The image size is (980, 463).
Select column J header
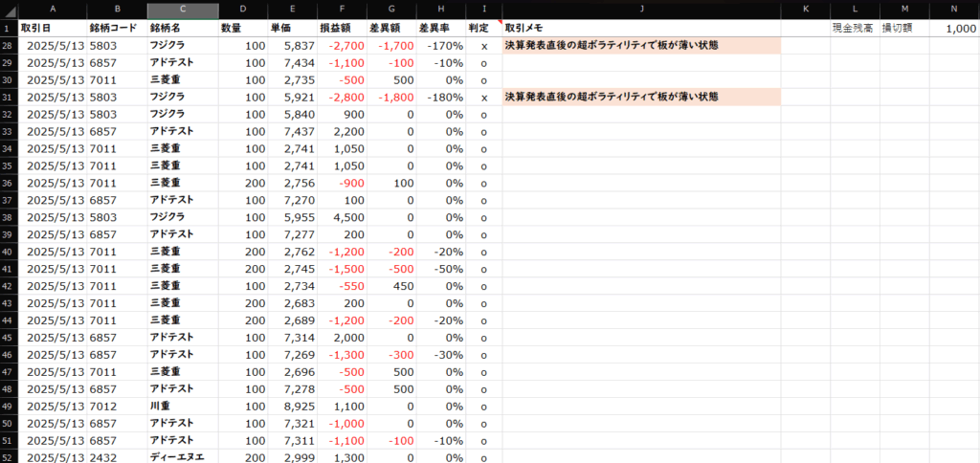click(x=642, y=11)
